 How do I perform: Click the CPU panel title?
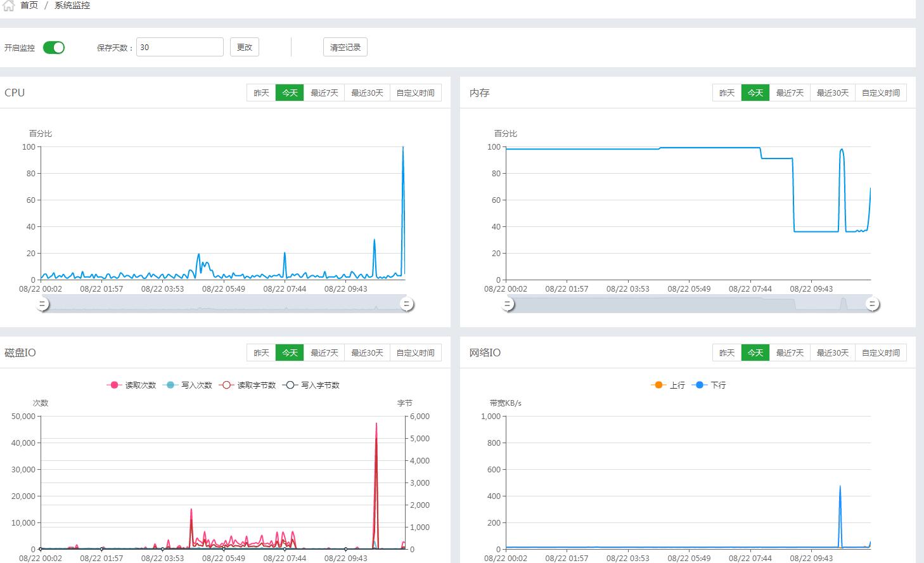(15, 93)
